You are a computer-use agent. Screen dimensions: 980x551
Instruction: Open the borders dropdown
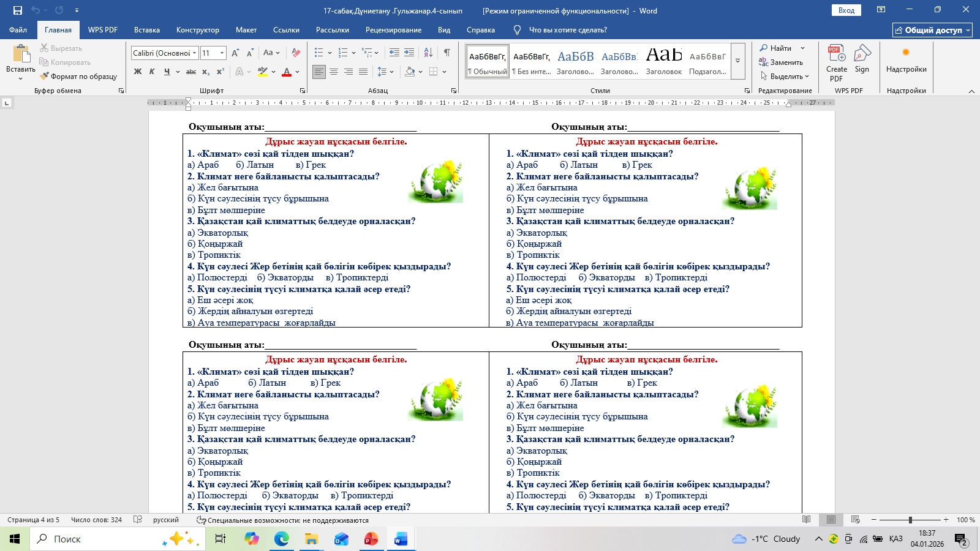point(437,72)
